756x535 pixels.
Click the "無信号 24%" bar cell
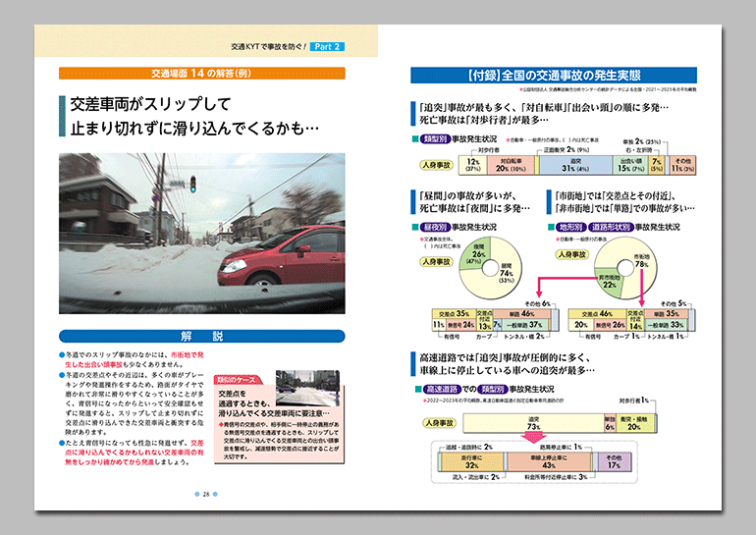coord(460,325)
